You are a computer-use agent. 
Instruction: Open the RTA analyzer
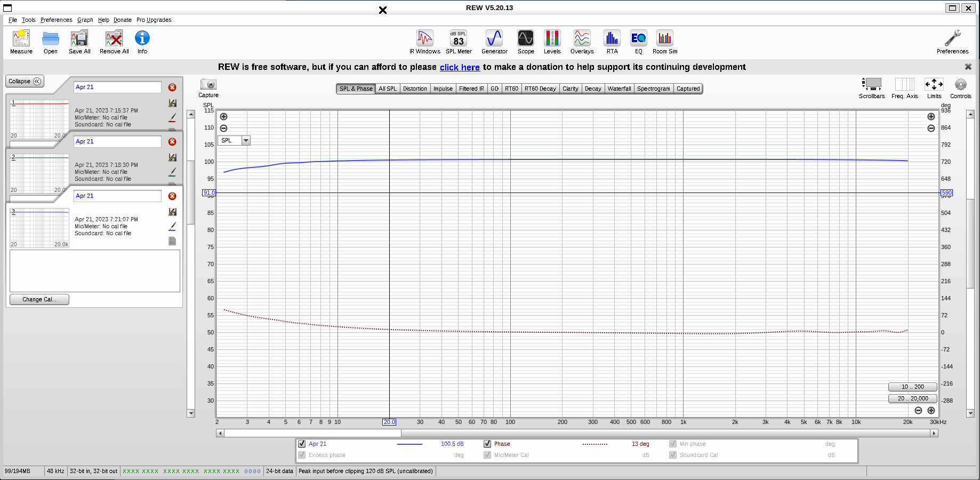point(612,42)
